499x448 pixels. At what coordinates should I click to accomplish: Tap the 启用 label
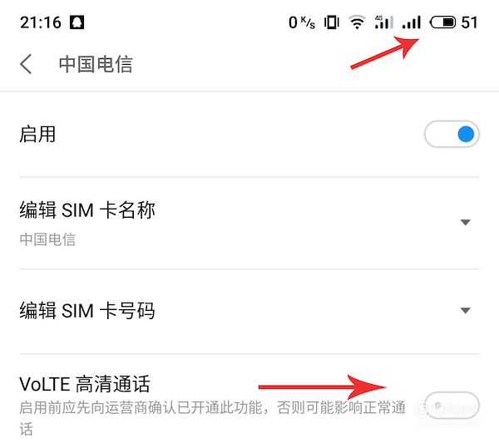[x=37, y=134]
